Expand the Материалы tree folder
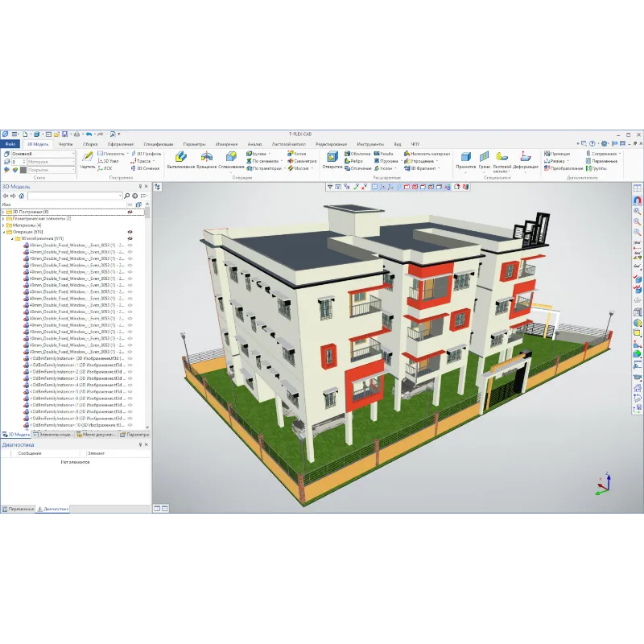Image resolution: width=644 pixels, height=644 pixels. click(x=3, y=225)
